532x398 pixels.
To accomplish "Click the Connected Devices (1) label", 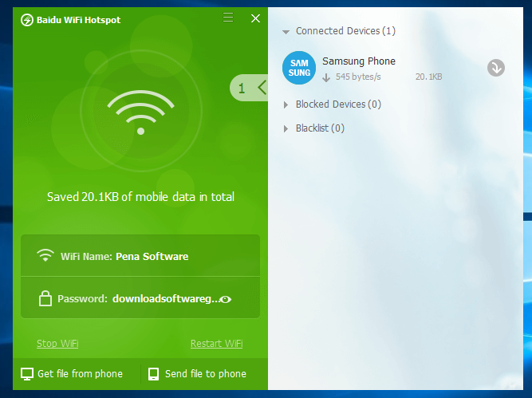I will [x=345, y=31].
